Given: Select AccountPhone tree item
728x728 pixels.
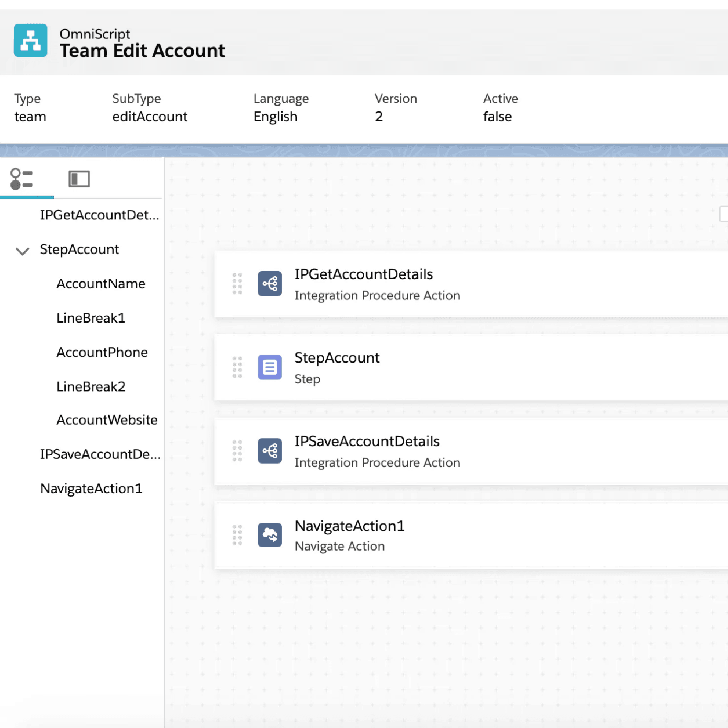Looking at the screenshot, I should coord(102,352).
